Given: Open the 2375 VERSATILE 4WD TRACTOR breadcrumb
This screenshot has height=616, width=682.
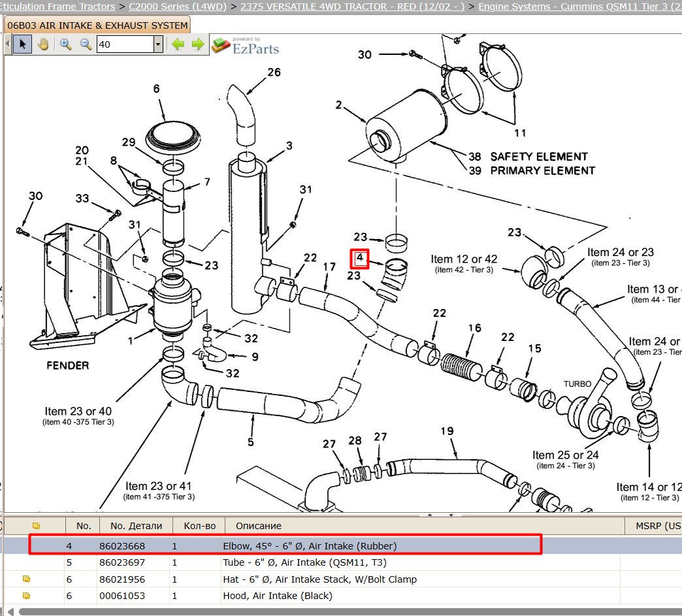Looking at the screenshot, I should click(352, 7).
